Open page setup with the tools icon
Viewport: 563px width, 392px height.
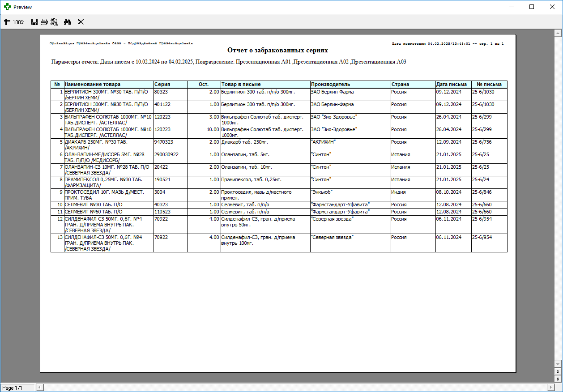(54, 22)
